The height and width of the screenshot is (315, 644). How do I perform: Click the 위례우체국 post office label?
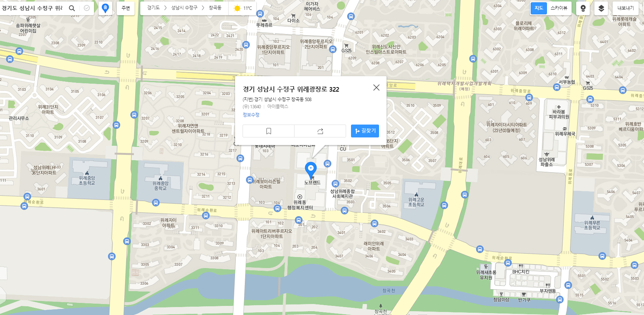(x=565, y=134)
